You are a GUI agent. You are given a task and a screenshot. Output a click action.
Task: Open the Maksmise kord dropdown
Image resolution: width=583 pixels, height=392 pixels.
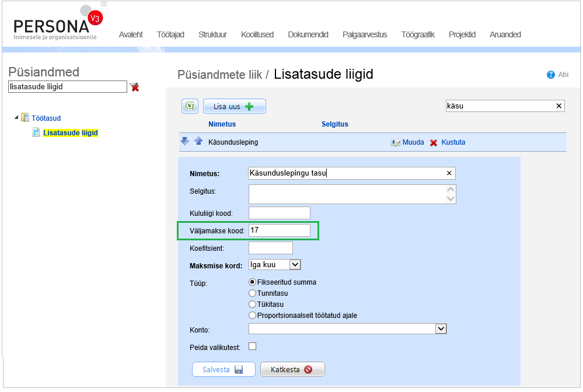[295, 265]
